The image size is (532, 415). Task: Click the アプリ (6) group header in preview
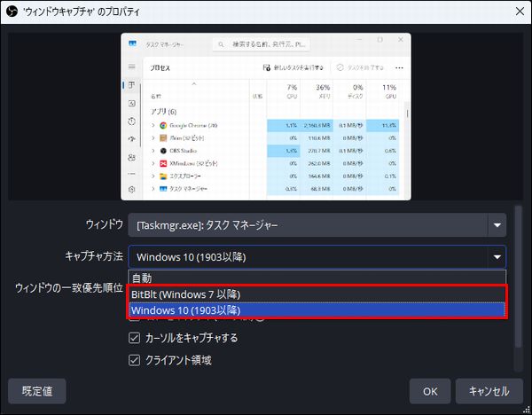pyautogui.click(x=163, y=112)
